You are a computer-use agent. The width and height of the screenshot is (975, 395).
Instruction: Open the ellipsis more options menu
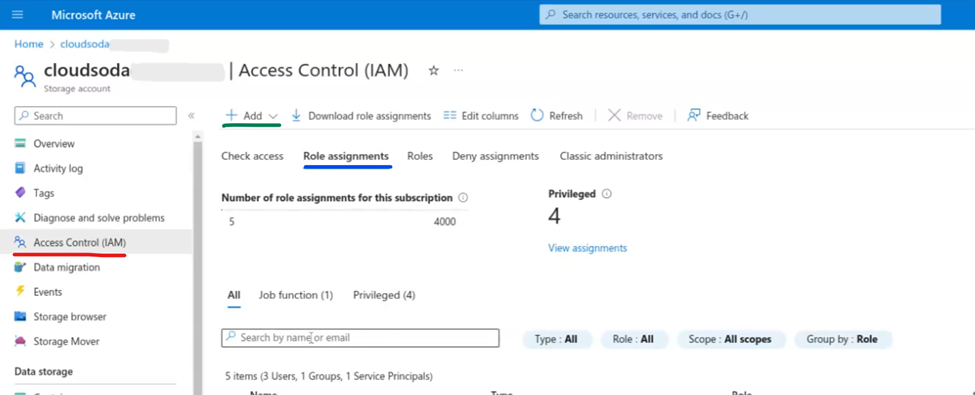click(x=458, y=71)
